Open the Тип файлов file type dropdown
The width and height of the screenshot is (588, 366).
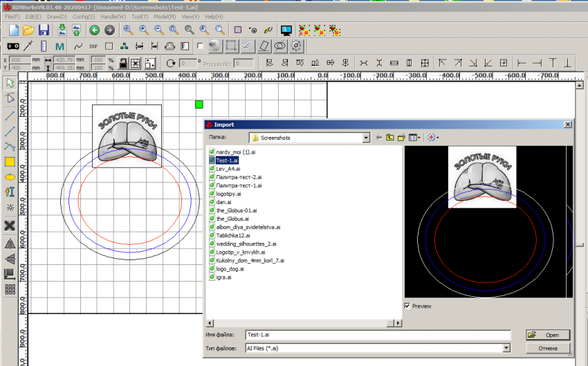click(507, 348)
